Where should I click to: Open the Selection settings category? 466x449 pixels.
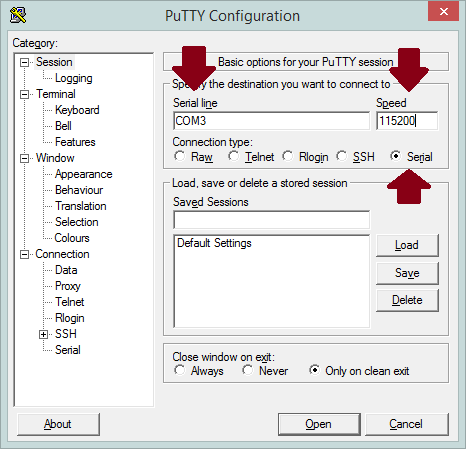coord(77,222)
